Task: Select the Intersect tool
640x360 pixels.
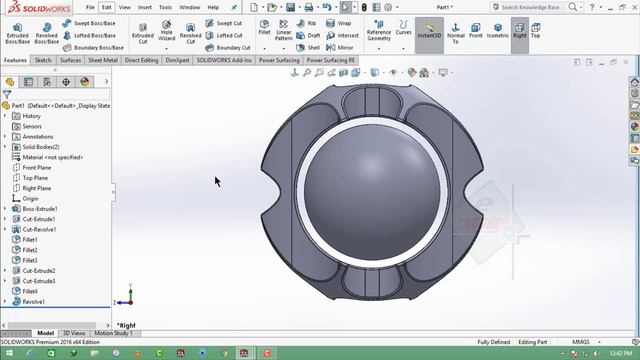Action: [342, 36]
